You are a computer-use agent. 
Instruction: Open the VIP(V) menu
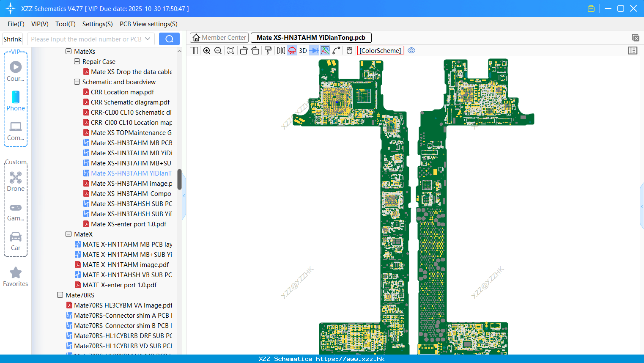40,24
